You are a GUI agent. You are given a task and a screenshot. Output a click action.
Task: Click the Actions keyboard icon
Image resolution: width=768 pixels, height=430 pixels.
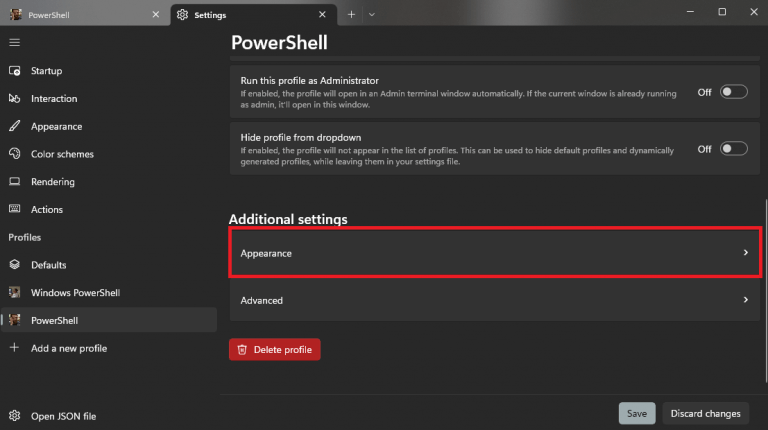click(x=15, y=209)
